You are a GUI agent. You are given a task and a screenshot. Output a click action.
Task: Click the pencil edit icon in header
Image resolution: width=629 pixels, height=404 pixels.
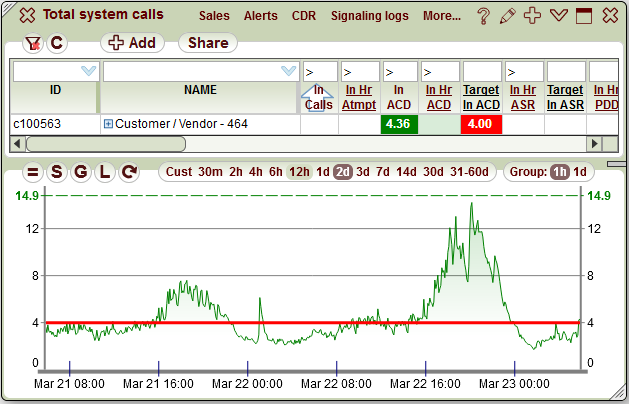pyautogui.click(x=508, y=16)
